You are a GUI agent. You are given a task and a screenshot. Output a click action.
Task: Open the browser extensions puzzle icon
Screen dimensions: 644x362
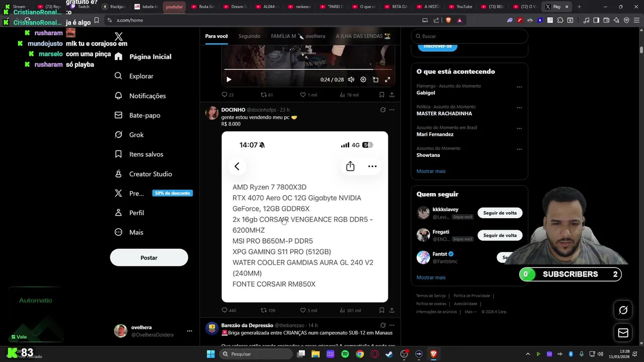(560, 20)
